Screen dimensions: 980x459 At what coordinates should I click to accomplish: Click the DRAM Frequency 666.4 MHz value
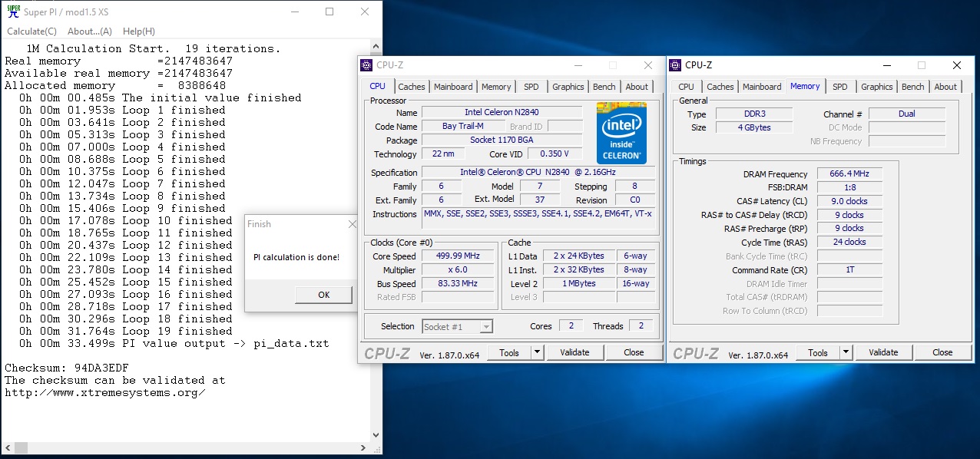(849, 174)
